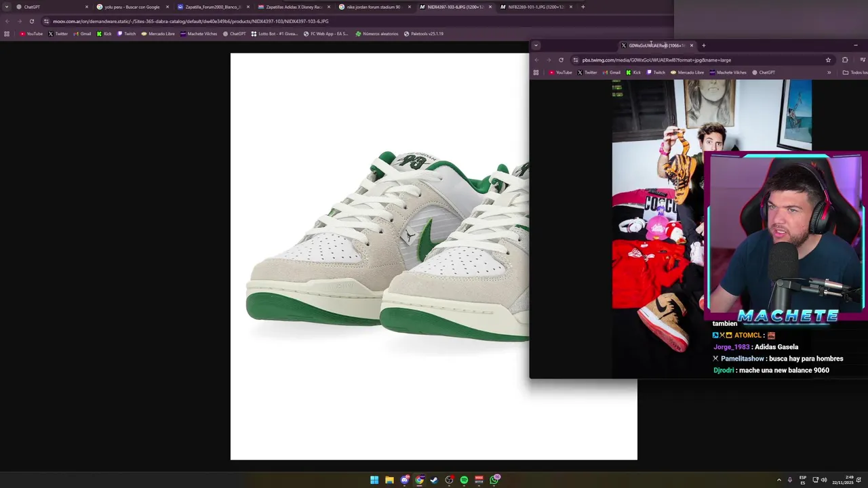Image resolution: width=868 pixels, height=488 pixels.
Task: Switch to the 'yolu peru - Buscar con Google' tab
Action: tap(132, 7)
